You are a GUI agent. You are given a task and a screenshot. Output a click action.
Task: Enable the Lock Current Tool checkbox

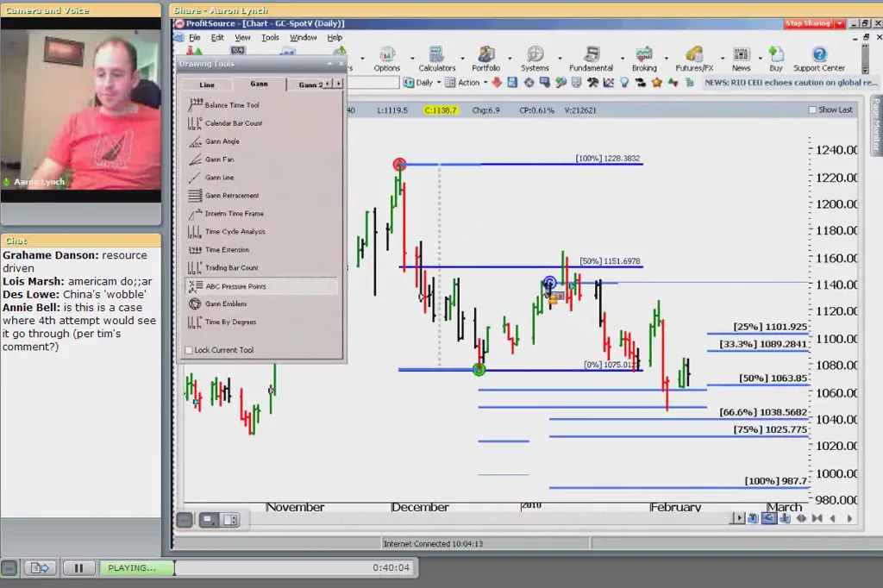(189, 350)
